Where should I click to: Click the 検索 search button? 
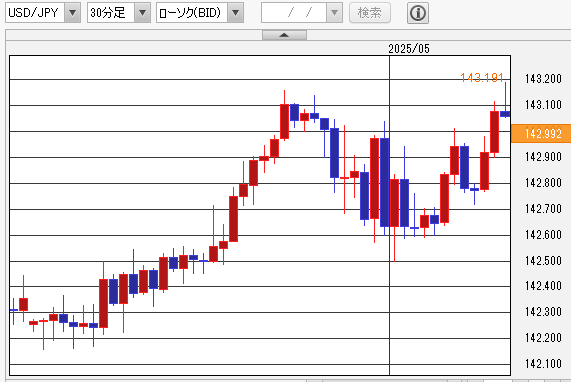click(370, 13)
